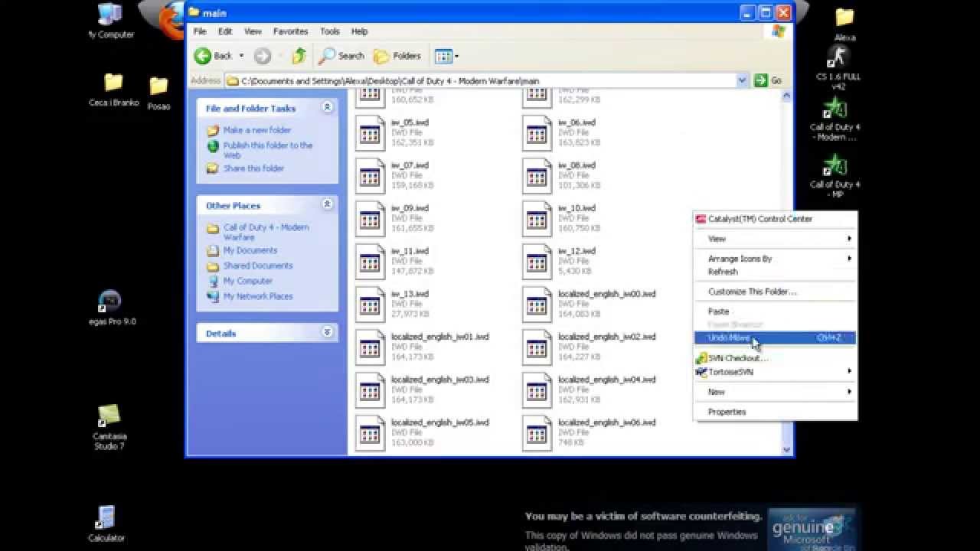Open the Help menu
The width and height of the screenshot is (980, 551).
[360, 31]
